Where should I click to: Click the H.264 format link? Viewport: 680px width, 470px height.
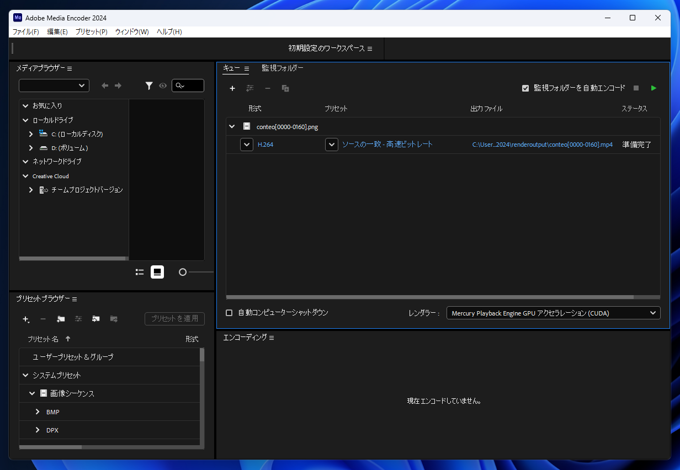click(x=265, y=145)
